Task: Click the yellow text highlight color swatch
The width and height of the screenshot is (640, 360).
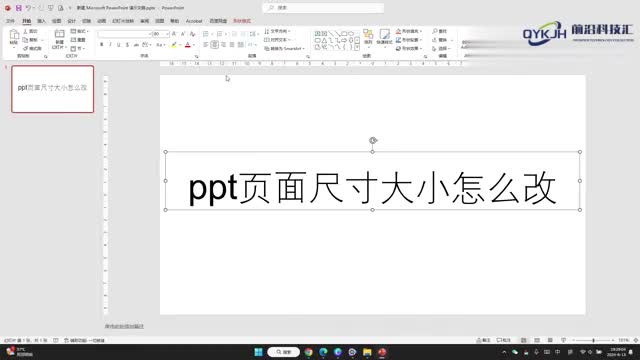Action: (174, 44)
